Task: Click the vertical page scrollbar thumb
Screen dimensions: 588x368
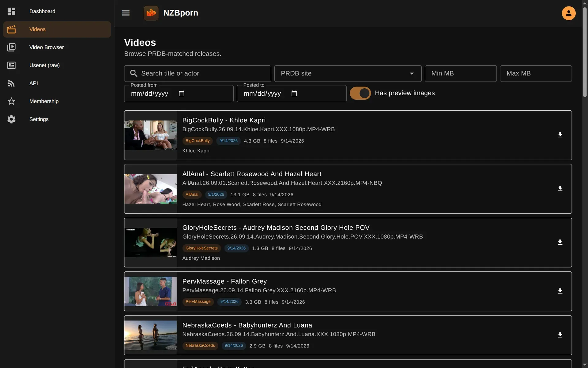Action: click(585, 52)
